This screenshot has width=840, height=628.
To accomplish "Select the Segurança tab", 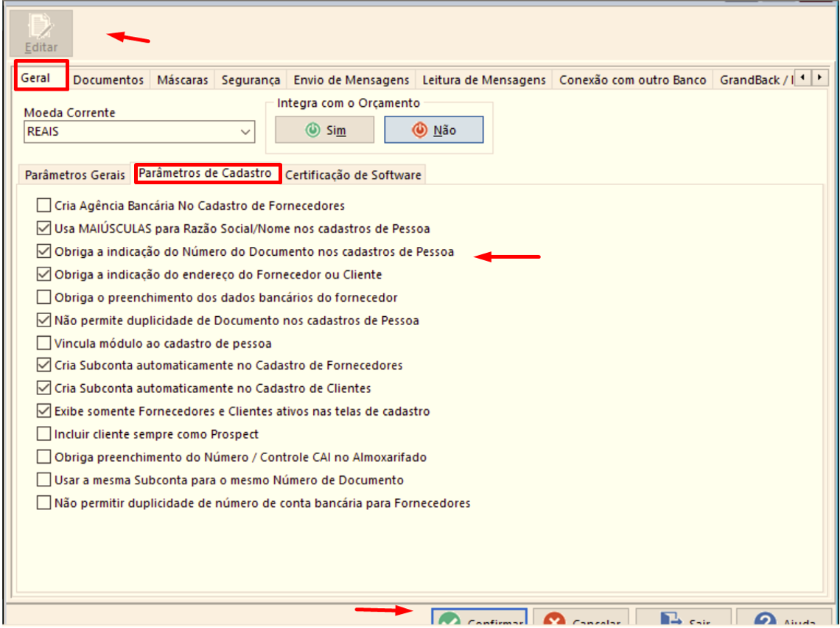I will coord(251,80).
